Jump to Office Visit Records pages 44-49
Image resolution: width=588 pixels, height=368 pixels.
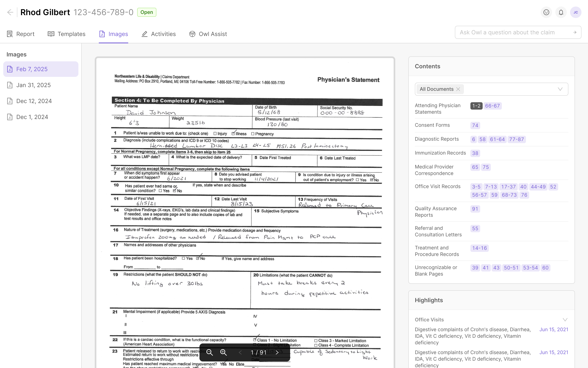pyautogui.click(x=538, y=187)
